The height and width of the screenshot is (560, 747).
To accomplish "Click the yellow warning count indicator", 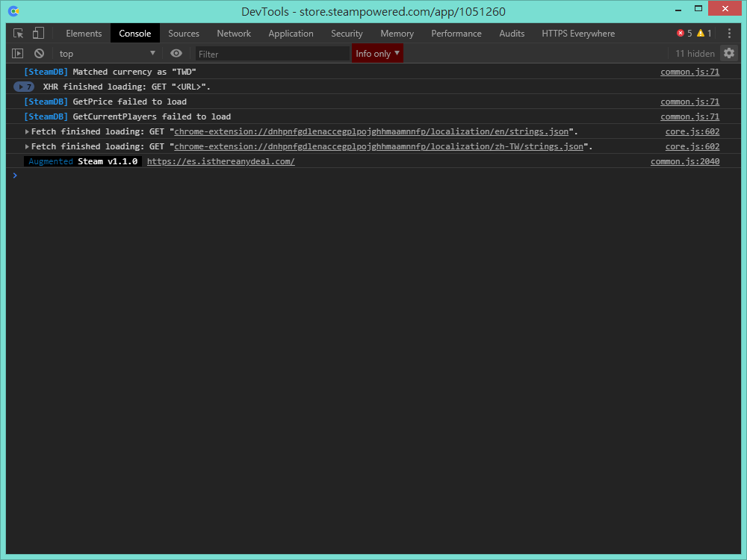I will click(704, 33).
